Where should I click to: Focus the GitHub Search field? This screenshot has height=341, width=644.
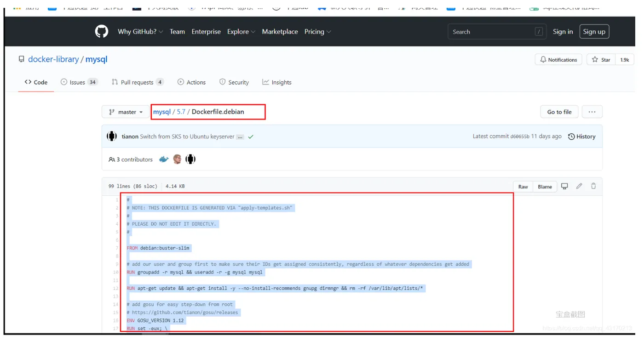497,32
